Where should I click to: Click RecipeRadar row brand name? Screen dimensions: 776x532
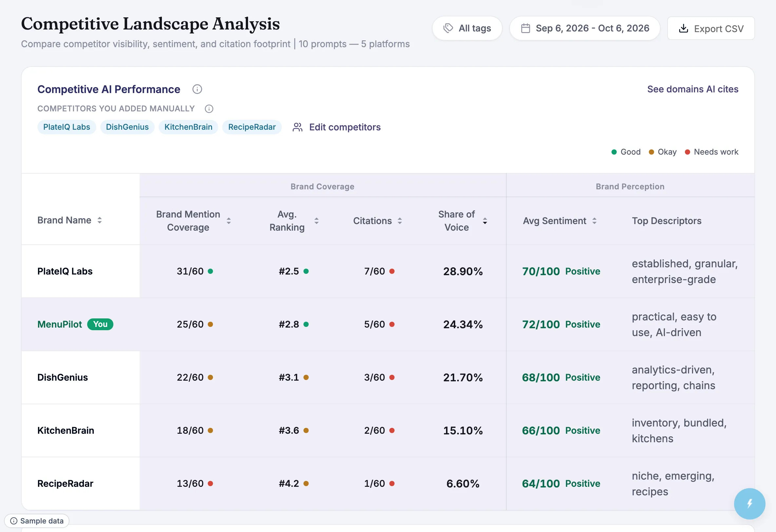(65, 483)
